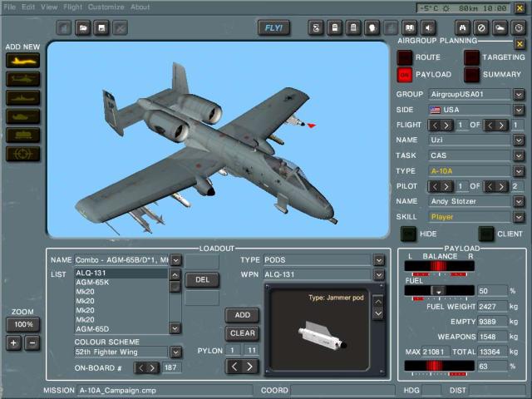
Task: Select AGM-65K in the loadout list
Action: (x=121, y=283)
